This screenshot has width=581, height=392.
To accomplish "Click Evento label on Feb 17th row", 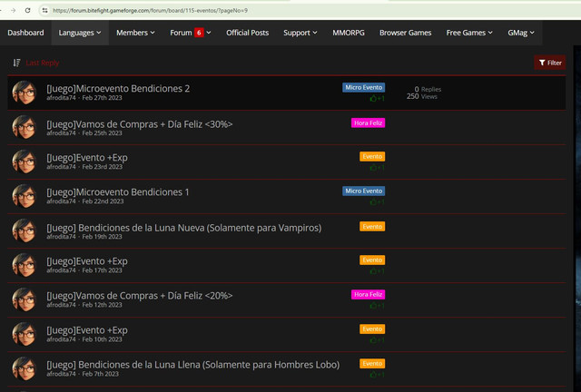I will coord(372,260).
